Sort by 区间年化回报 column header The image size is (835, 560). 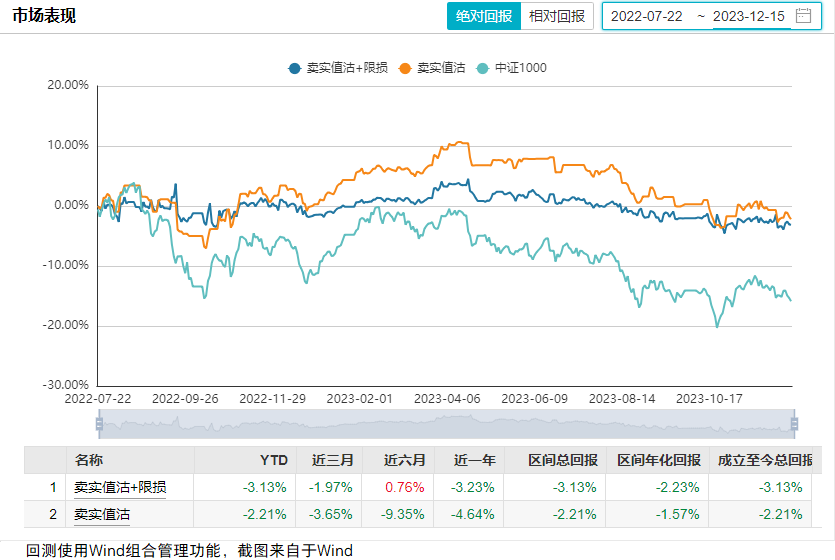657,460
